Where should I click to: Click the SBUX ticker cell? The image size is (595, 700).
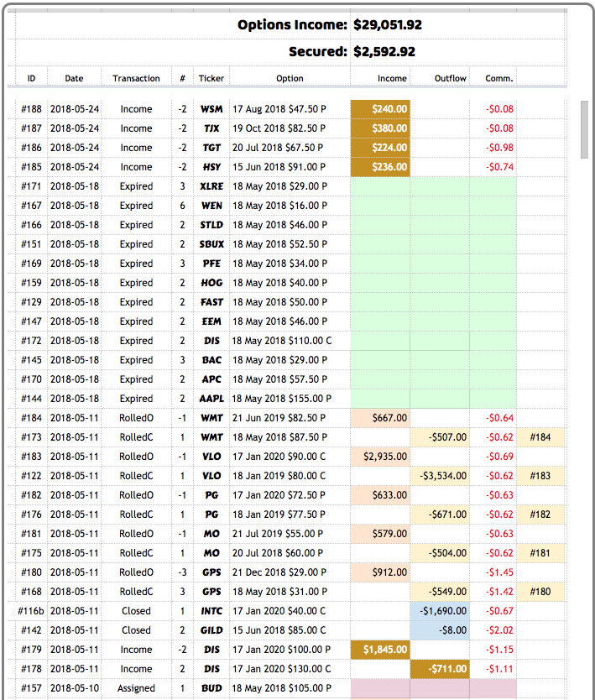tap(211, 244)
